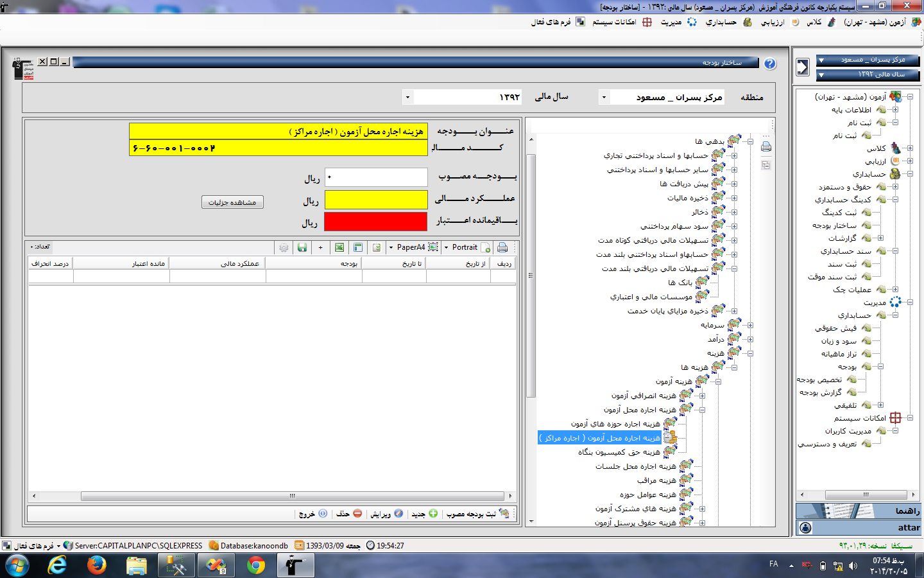Expand the سرمایه tree node
924x578 pixels.
coord(750,325)
